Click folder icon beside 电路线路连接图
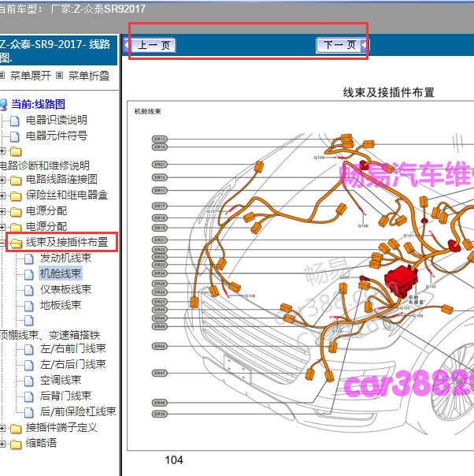Viewport: 474px width, 476px height. coord(16,180)
